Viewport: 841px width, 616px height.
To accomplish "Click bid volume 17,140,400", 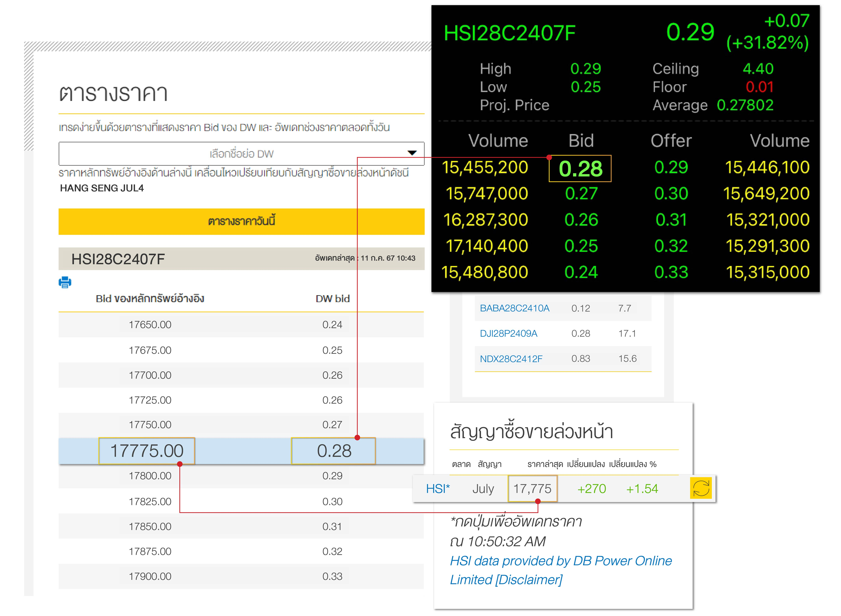I will [487, 246].
